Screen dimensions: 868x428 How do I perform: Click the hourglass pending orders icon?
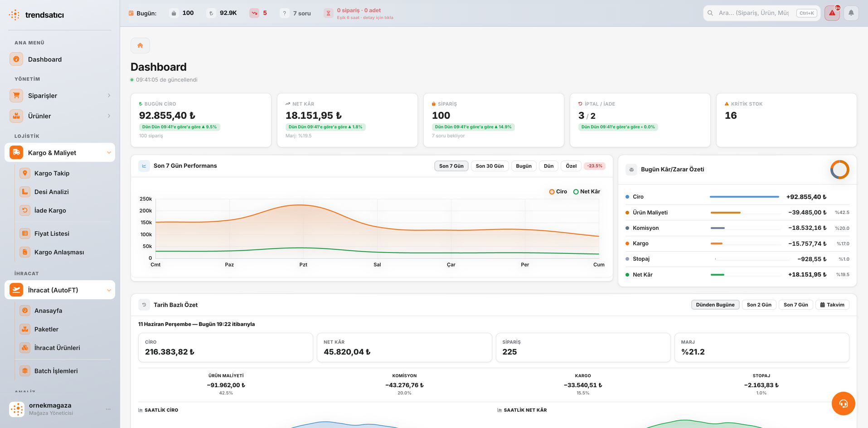(x=329, y=13)
